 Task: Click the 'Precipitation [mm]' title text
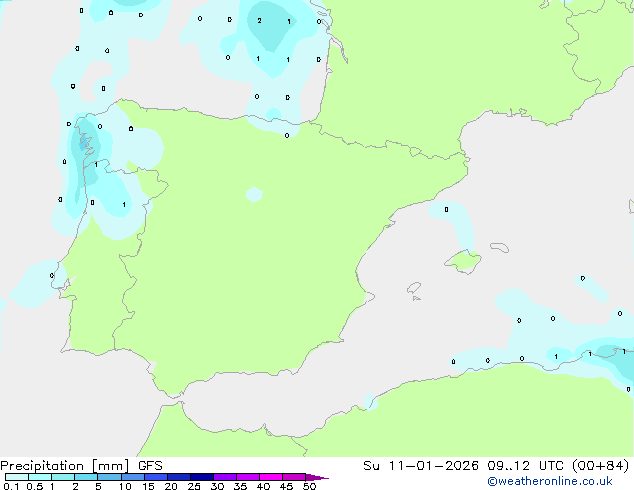tap(65, 466)
